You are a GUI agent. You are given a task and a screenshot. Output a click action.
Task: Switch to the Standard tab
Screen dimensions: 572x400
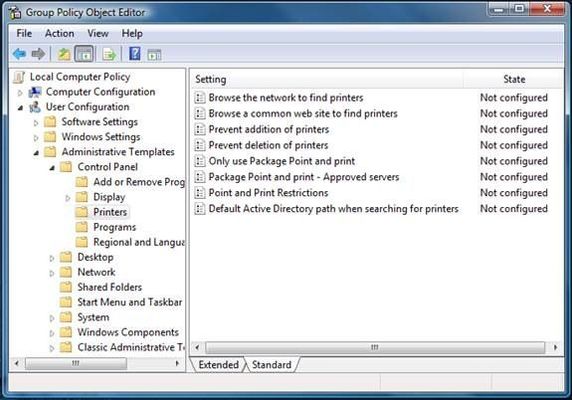tap(272, 365)
